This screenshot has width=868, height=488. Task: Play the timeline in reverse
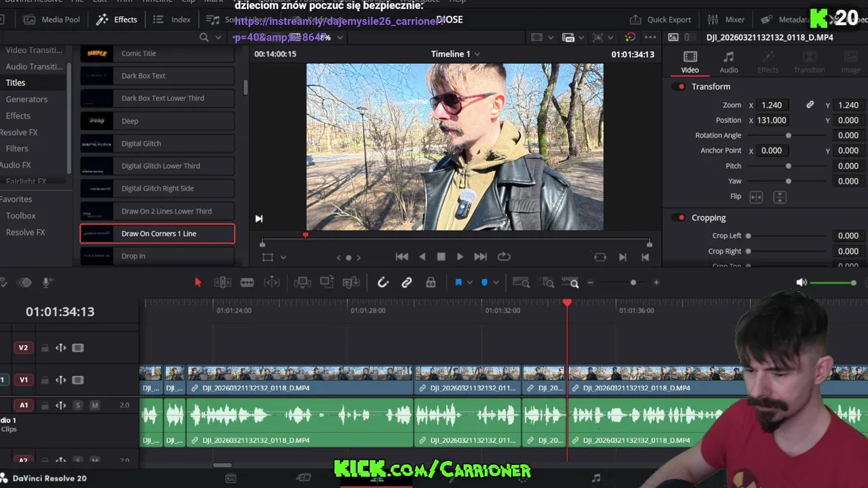click(422, 257)
